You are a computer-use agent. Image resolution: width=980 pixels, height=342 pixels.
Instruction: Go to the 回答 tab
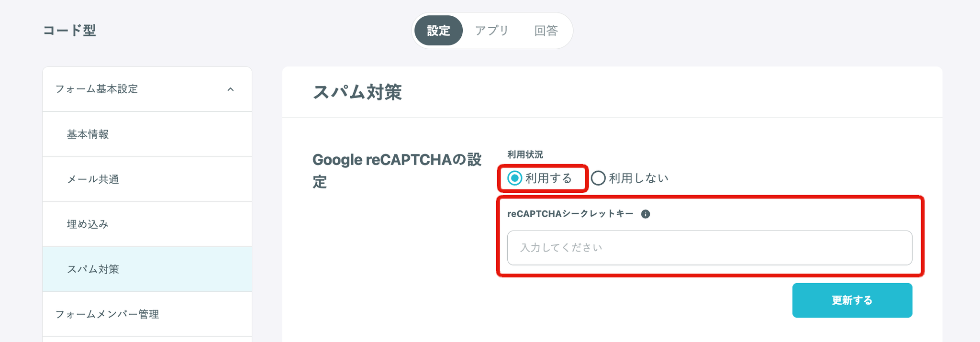pyautogui.click(x=546, y=31)
